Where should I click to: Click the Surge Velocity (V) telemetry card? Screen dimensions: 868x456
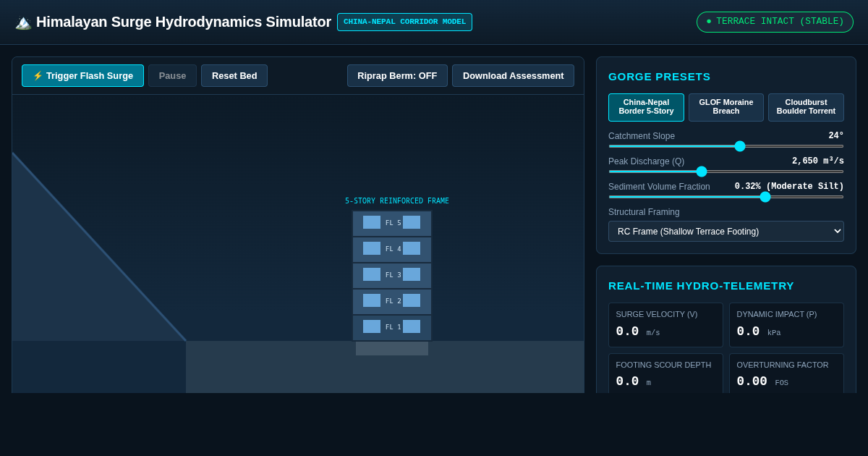[665, 325]
